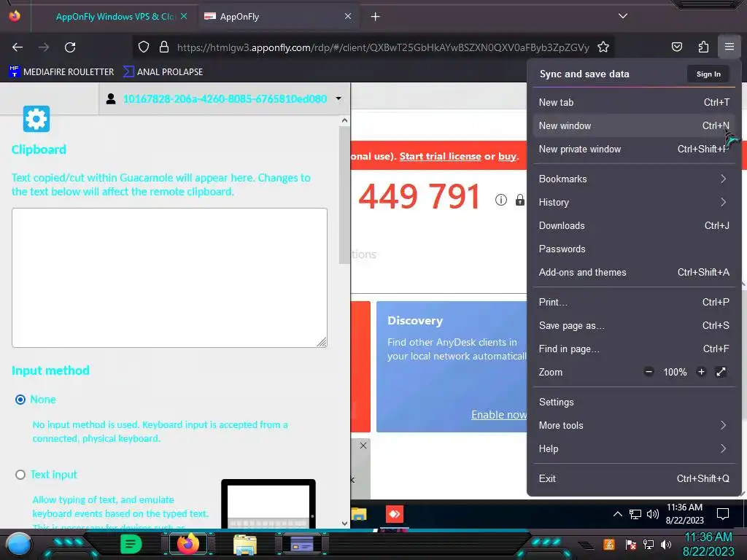This screenshot has width=747, height=560.
Task: Choose Find in page
Action: (634, 349)
